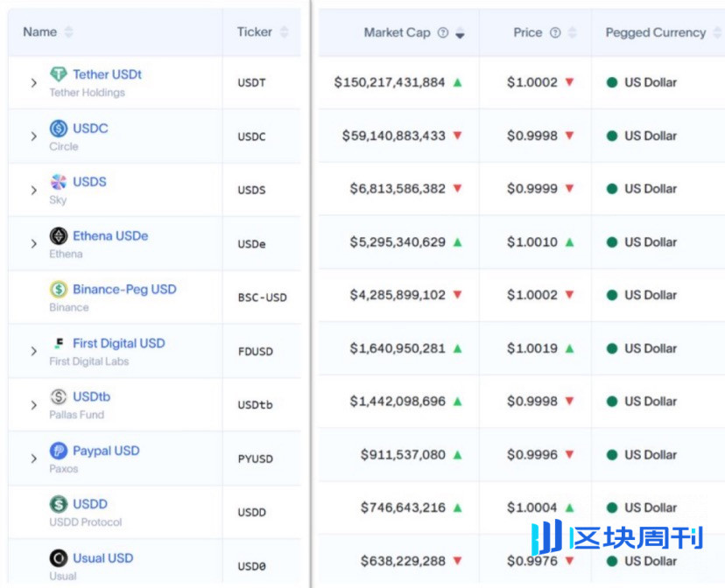The image size is (725, 588).
Task: Sort table by Ticker column arrows
Action: [284, 31]
